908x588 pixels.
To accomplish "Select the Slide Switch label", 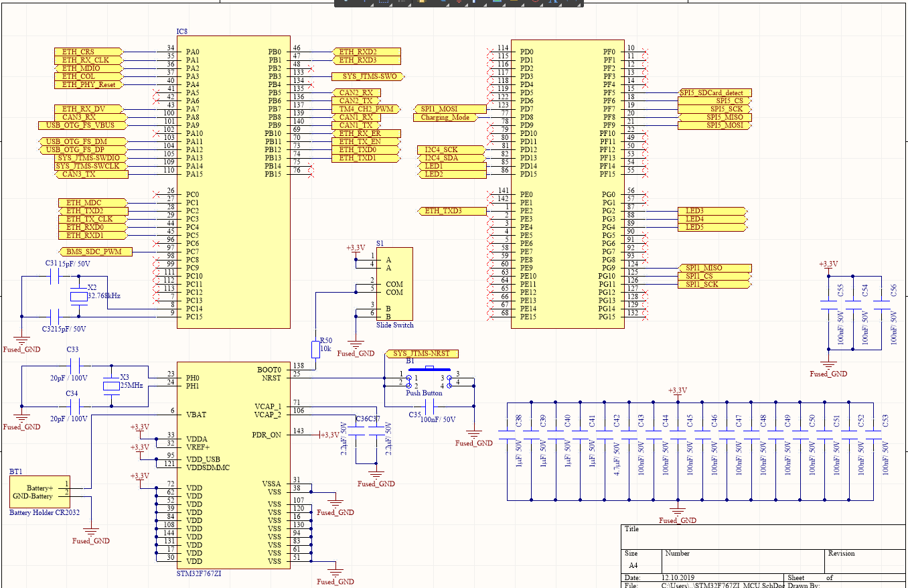I will pos(395,325).
